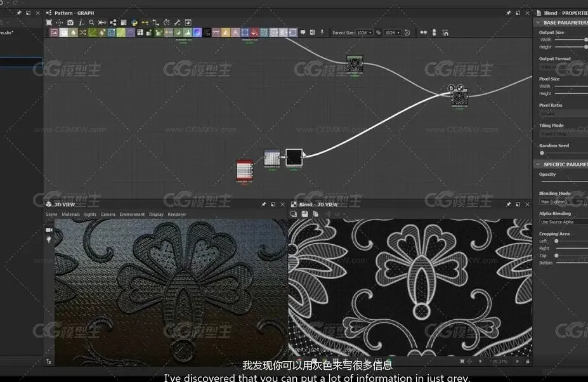The width and height of the screenshot is (588, 382).
Task: Collapse the BASE PARAMETERS section
Action: click(x=538, y=22)
